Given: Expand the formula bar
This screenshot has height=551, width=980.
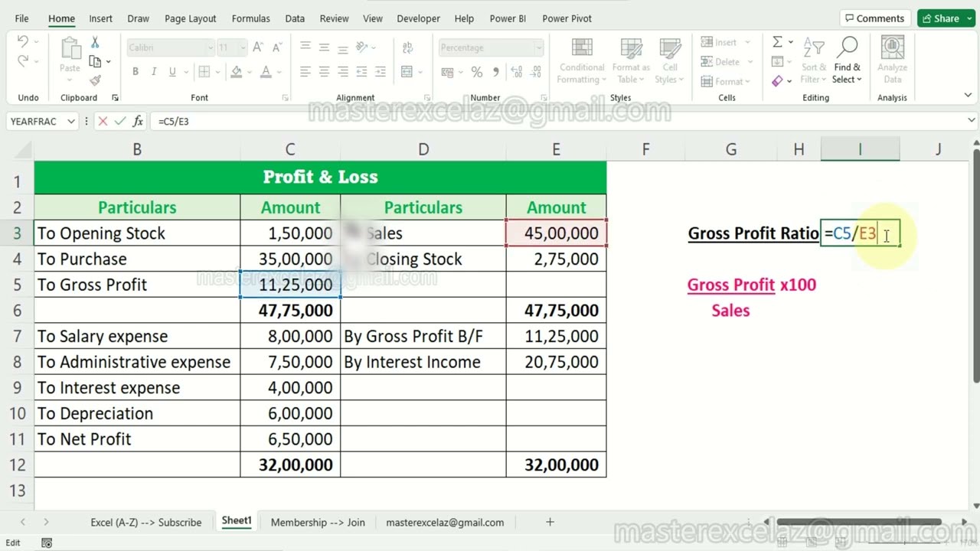Looking at the screenshot, I should click(972, 120).
